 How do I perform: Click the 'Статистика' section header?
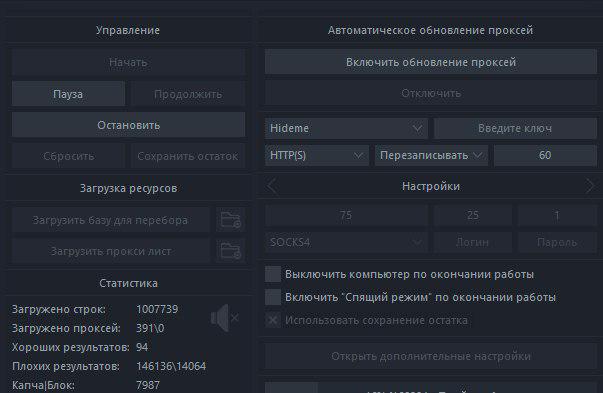pyautogui.click(x=128, y=283)
